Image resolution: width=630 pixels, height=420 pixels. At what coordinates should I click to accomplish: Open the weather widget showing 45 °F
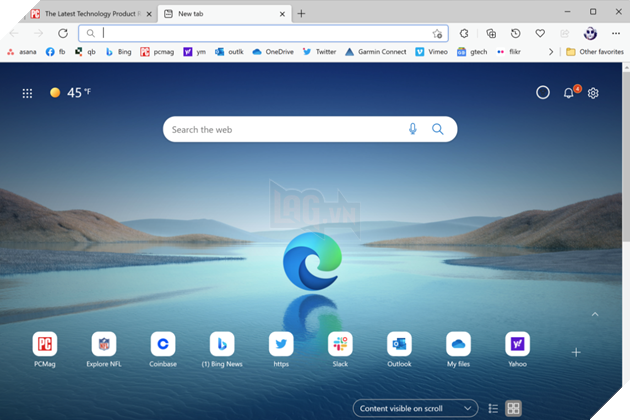point(71,93)
